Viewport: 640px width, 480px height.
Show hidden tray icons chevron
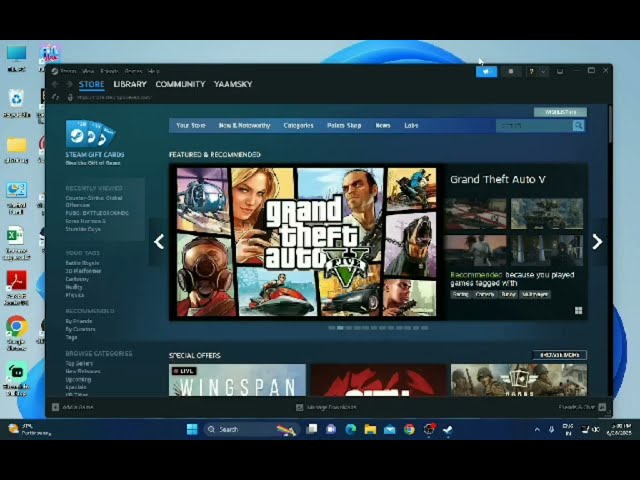point(537,429)
